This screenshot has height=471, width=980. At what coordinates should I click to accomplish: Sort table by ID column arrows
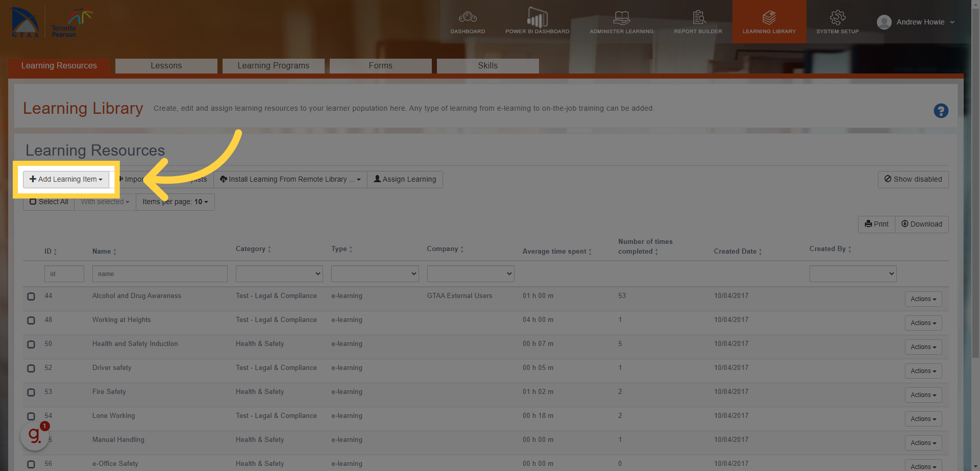click(55, 252)
